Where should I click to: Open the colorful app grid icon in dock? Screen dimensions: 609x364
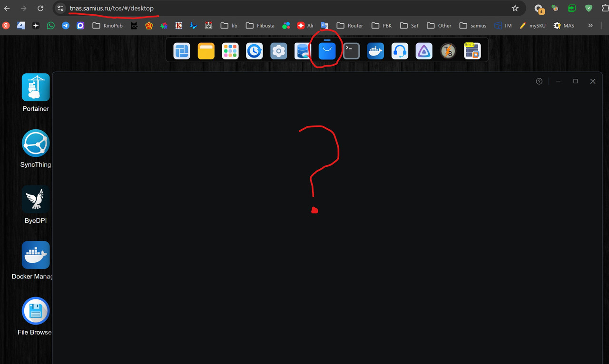230,51
